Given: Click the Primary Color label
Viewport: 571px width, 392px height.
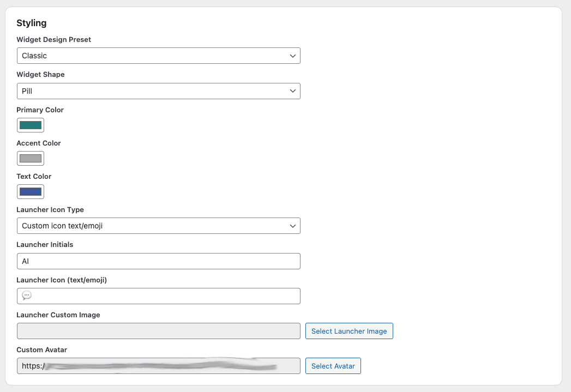Looking at the screenshot, I should pyautogui.click(x=40, y=110).
